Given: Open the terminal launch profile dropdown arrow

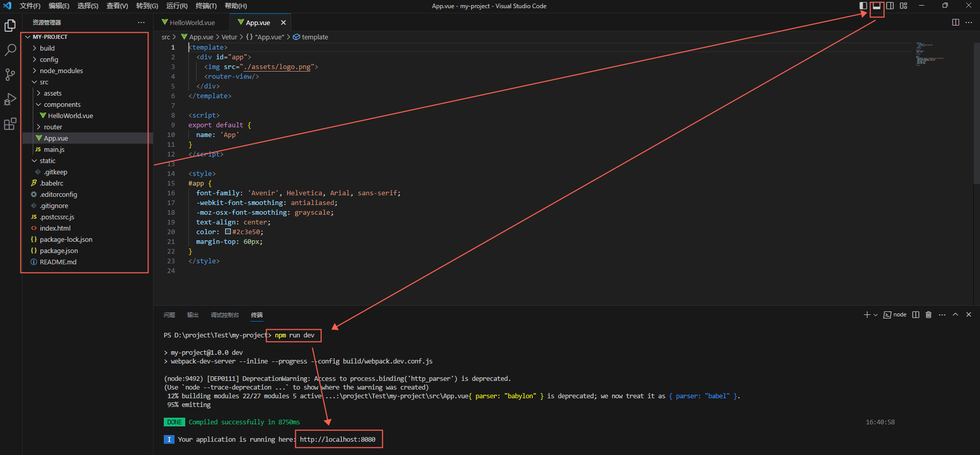Looking at the screenshot, I should [876, 315].
